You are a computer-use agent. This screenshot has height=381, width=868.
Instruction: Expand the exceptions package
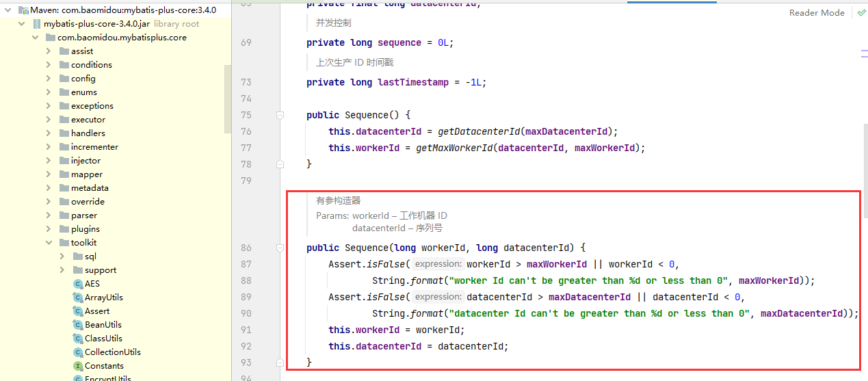(49, 106)
